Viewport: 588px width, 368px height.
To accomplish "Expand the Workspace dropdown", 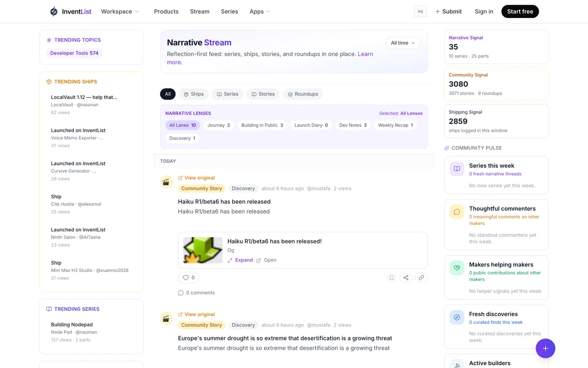I will coord(119,11).
